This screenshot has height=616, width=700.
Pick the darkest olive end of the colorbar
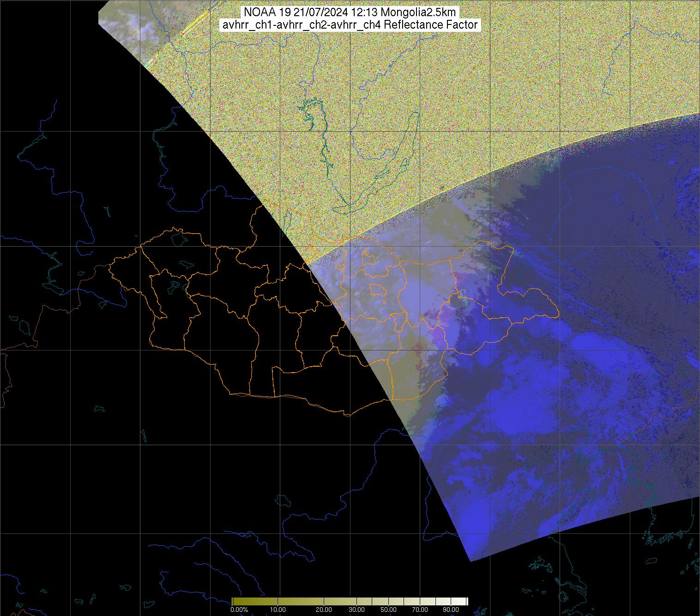(235, 601)
